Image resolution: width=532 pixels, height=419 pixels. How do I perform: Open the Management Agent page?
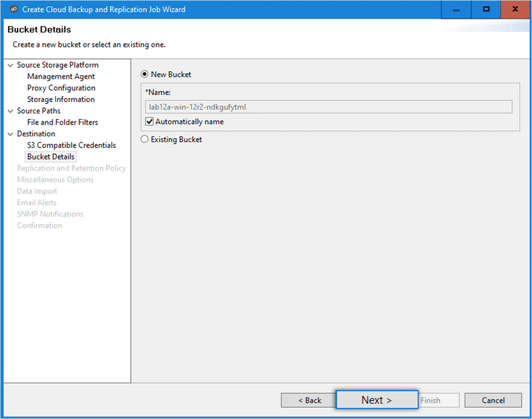(x=61, y=77)
